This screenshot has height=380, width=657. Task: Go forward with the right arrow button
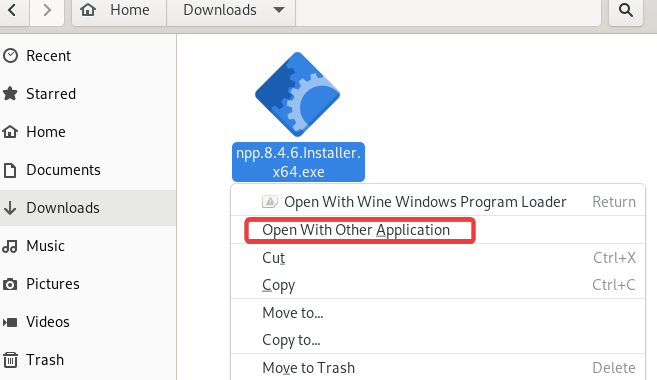pyautogui.click(x=47, y=10)
